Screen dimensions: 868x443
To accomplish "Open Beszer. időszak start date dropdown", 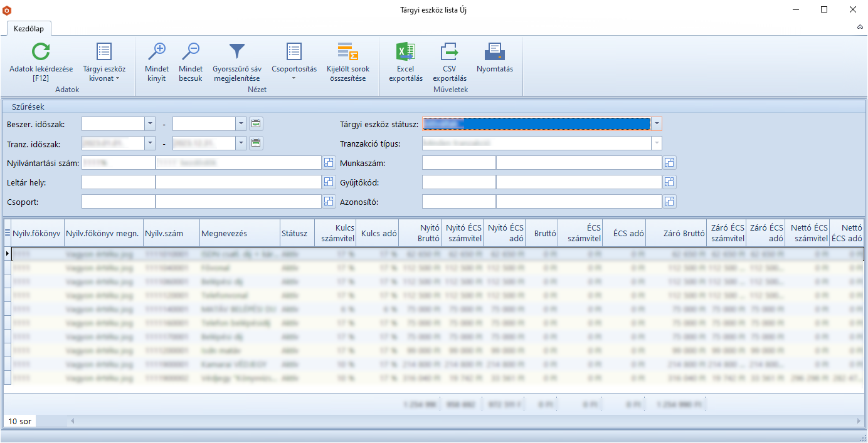I will pos(150,124).
